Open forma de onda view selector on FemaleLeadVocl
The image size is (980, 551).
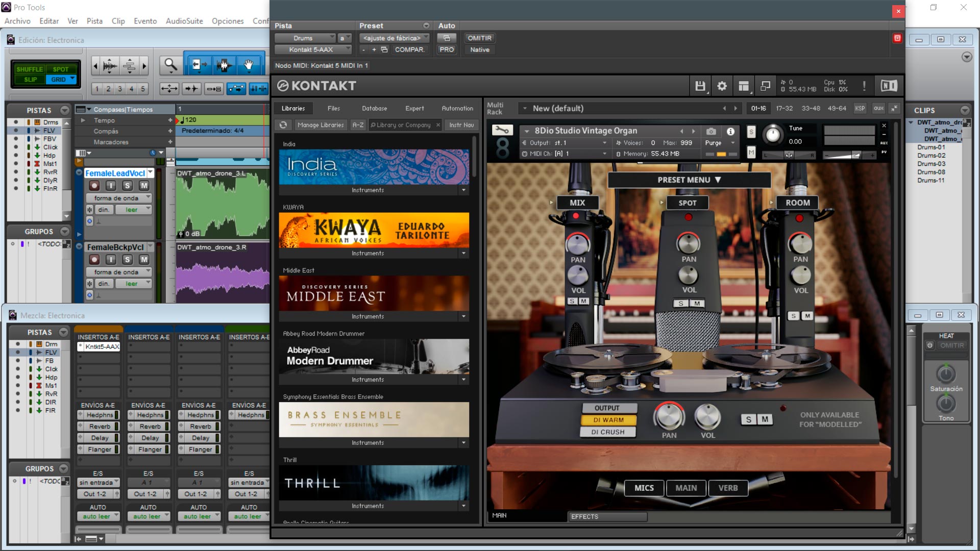click(119, 198)
